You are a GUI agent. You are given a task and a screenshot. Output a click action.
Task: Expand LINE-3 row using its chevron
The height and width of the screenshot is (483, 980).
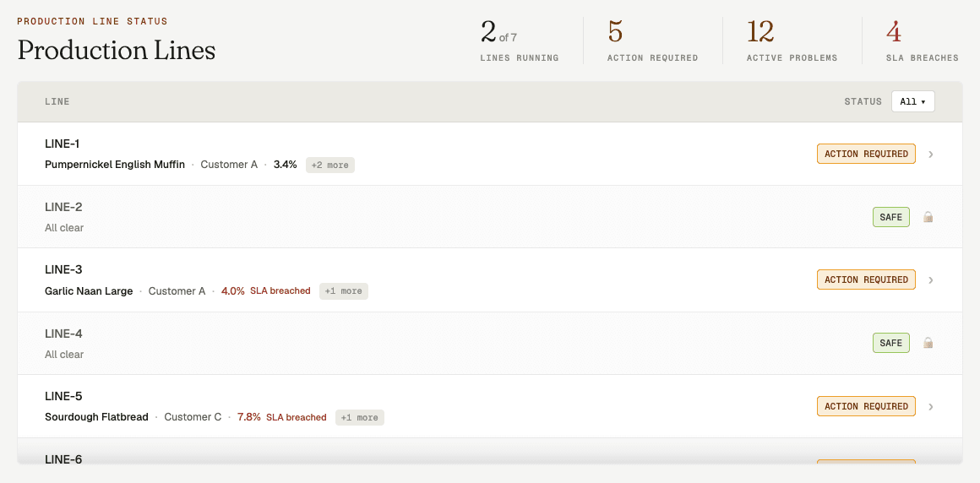click(x=931, y=280)
